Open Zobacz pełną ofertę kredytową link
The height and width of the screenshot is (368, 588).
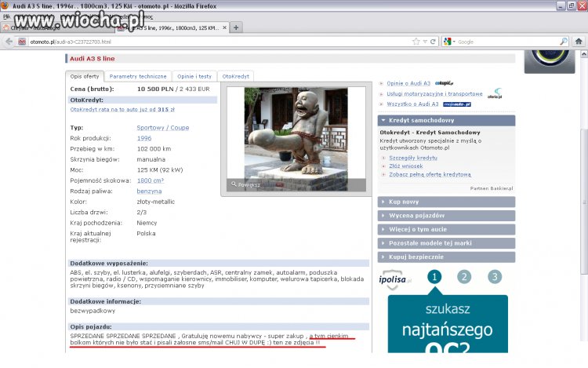[x=430, y=174]
